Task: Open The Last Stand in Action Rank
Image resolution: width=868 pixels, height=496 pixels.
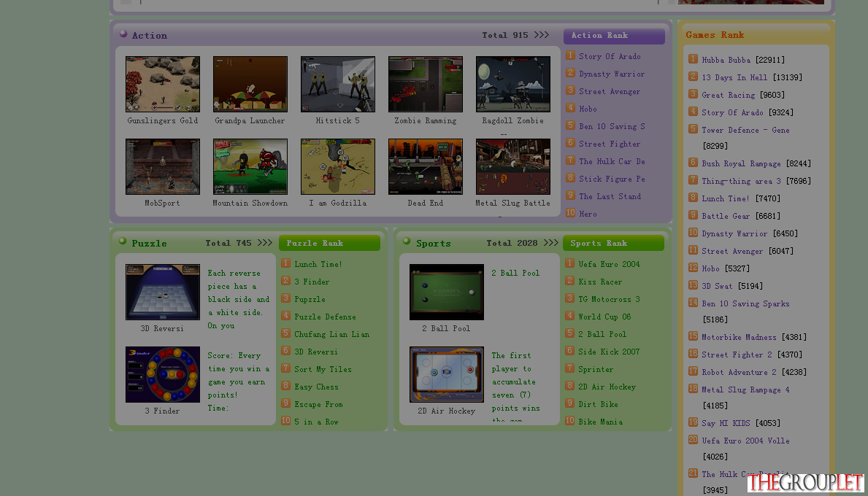Action: [610, 196]
